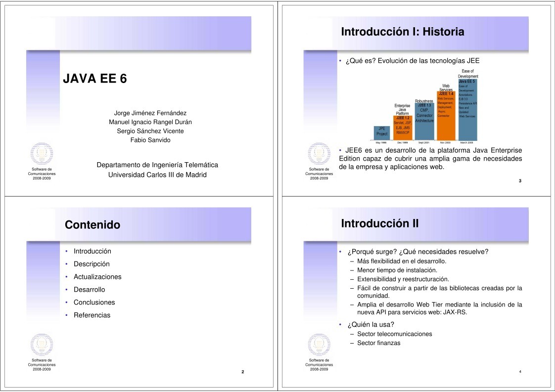Select the "Contenido" slide heading
The height and width of the screenshot is (392, 555).
pos(92,224)
